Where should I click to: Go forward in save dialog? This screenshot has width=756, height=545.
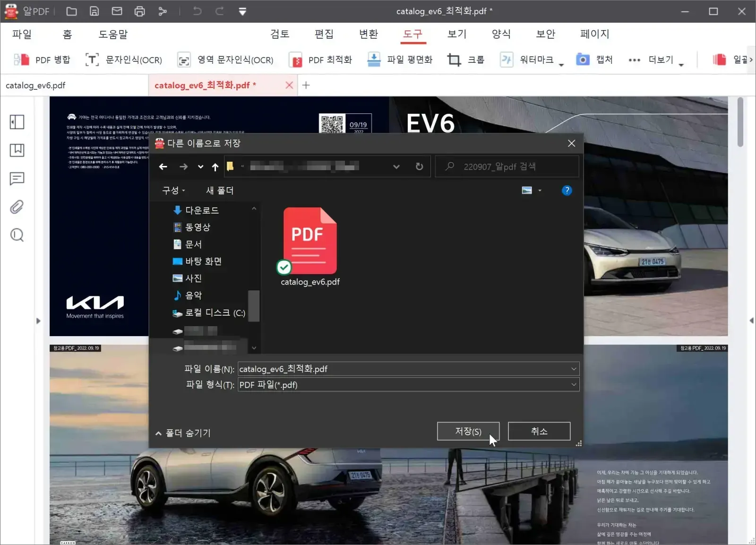coord(184,166)
